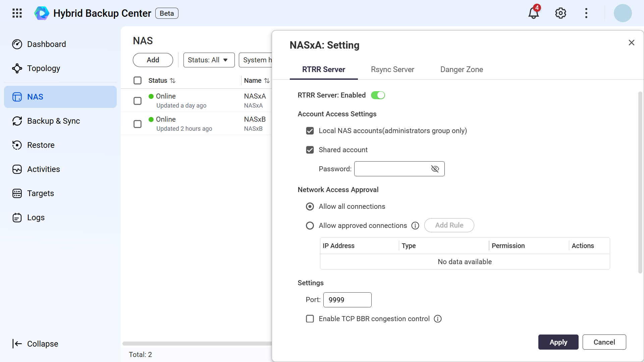
Task: Open the three-dot more options menu
Action: coord(586,13)
